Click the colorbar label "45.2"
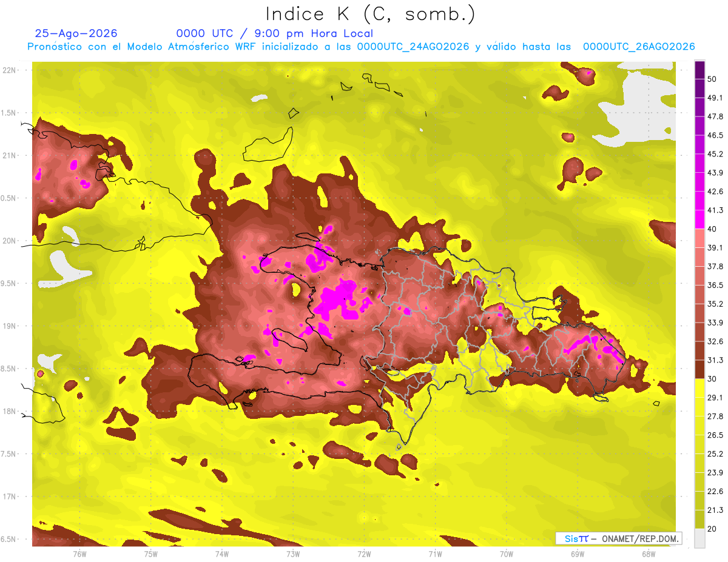728x562 pixels. click(715, 154)
